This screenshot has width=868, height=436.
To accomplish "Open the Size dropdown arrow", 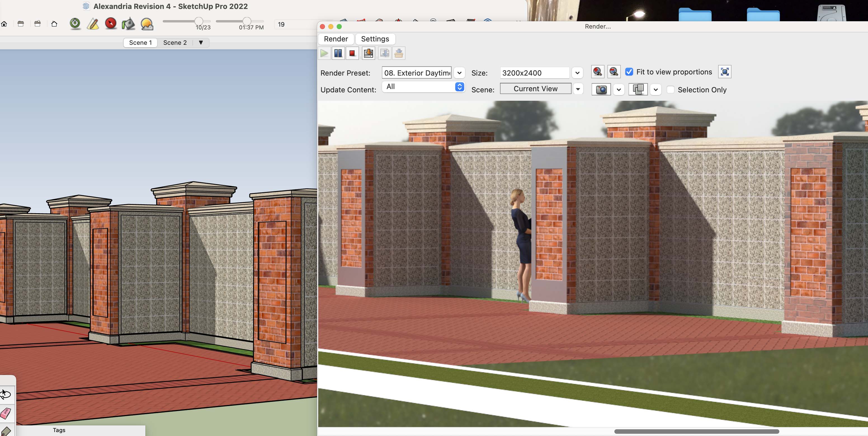I will point(577,73).
